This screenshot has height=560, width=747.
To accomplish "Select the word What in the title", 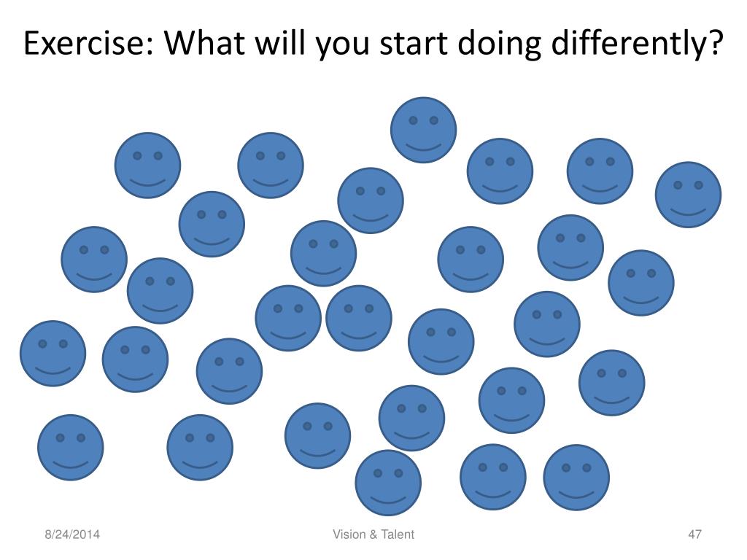I will coord(205,42).
